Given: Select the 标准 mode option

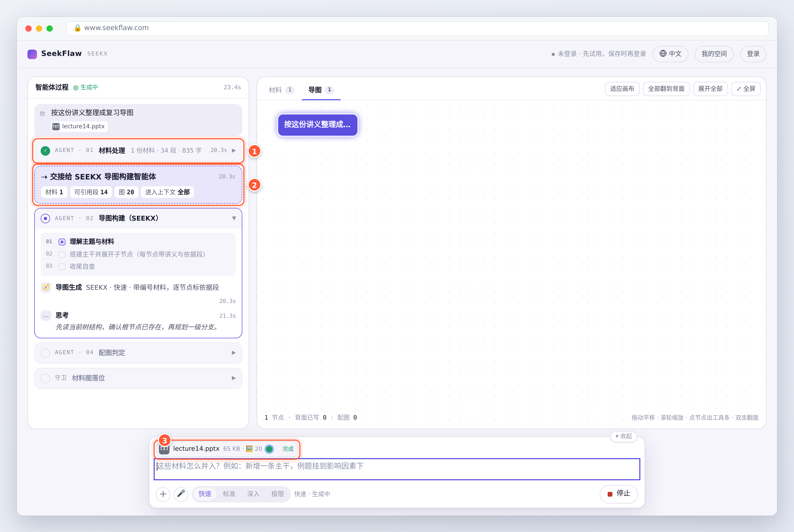Looking at the screenshot, I should (x=229, y=494).
